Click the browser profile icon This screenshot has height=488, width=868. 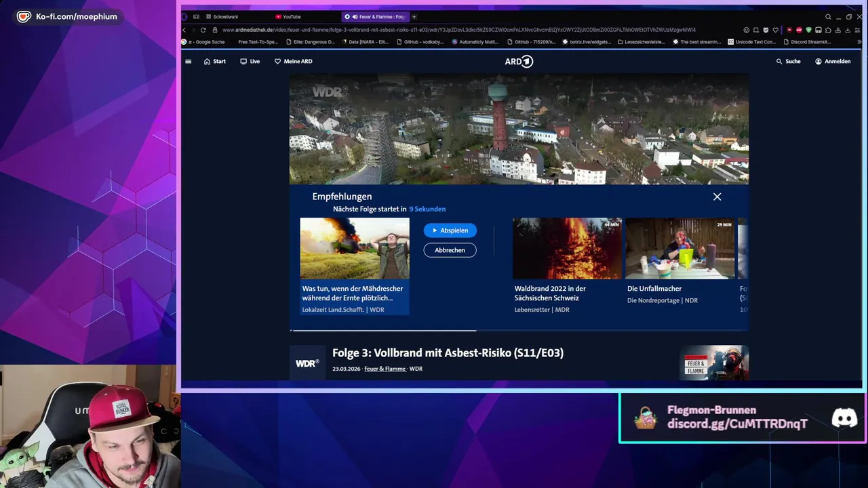point(838,30)
